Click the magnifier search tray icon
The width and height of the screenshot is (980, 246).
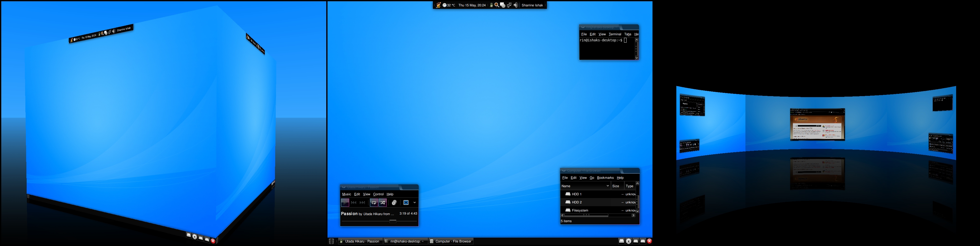496,5
